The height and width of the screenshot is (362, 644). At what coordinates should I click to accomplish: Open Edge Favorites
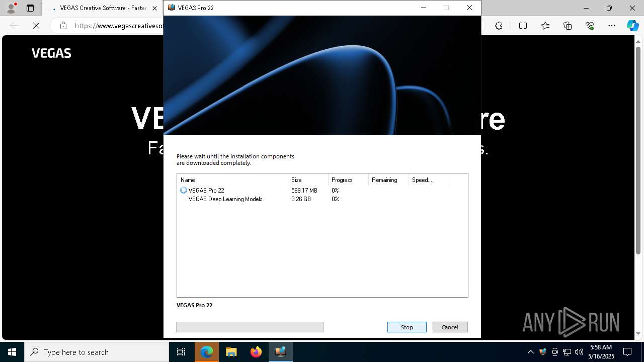click(545, 26)
